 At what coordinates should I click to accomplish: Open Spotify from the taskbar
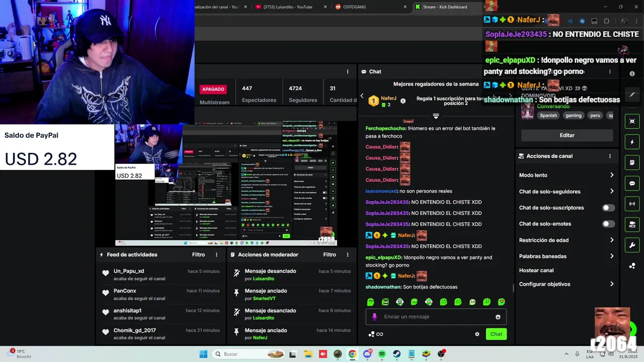382,354
